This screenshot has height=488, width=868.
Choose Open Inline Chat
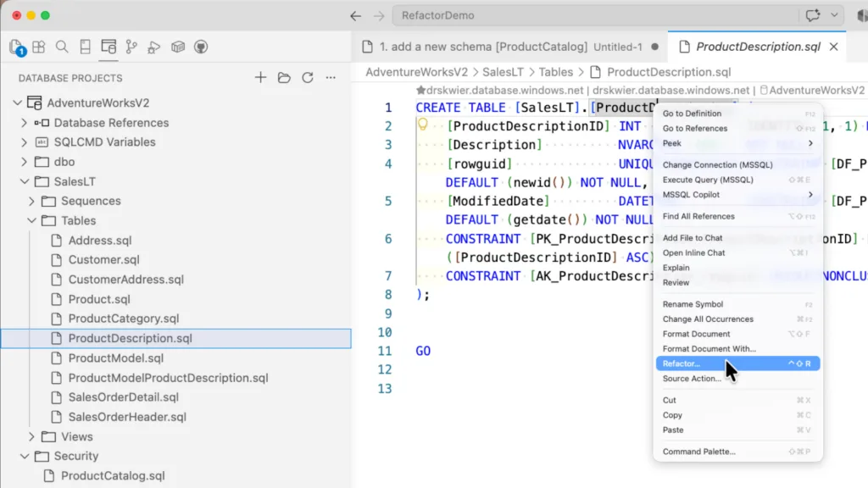[x=738, y=252]
